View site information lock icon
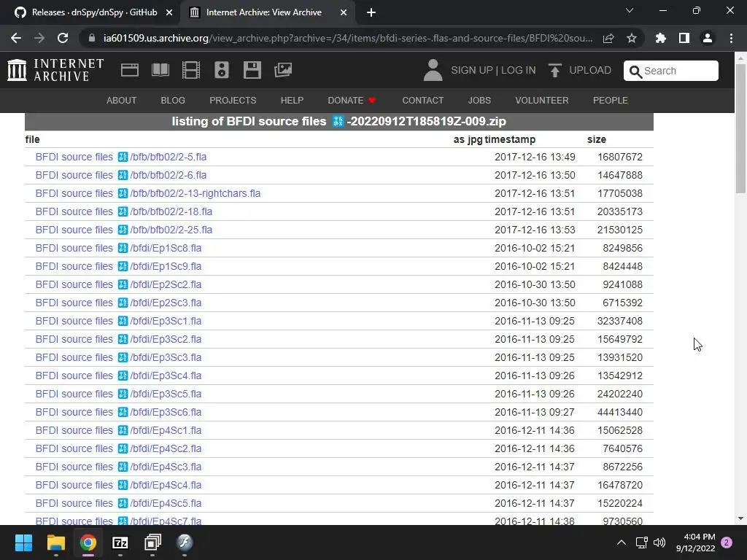Viewport: 747px width, 560px height. (x=92, y=38)
